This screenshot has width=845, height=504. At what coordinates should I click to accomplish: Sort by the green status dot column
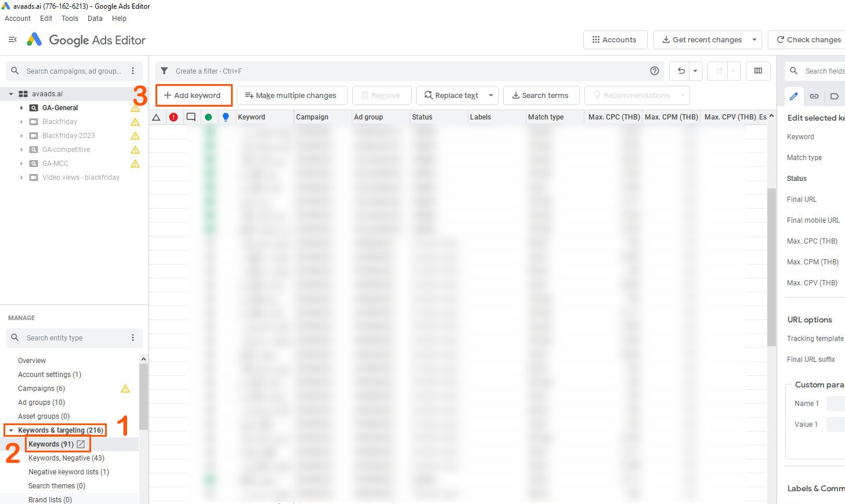(208, 117)
